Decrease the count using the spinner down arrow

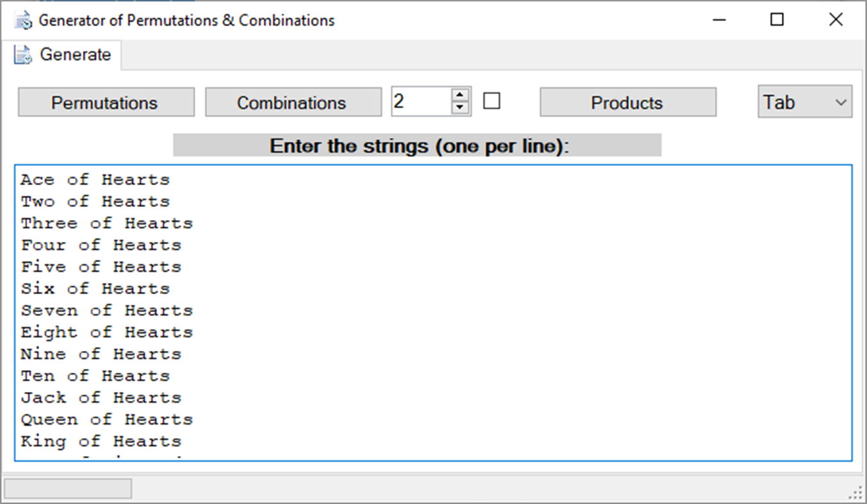point(460,107)
